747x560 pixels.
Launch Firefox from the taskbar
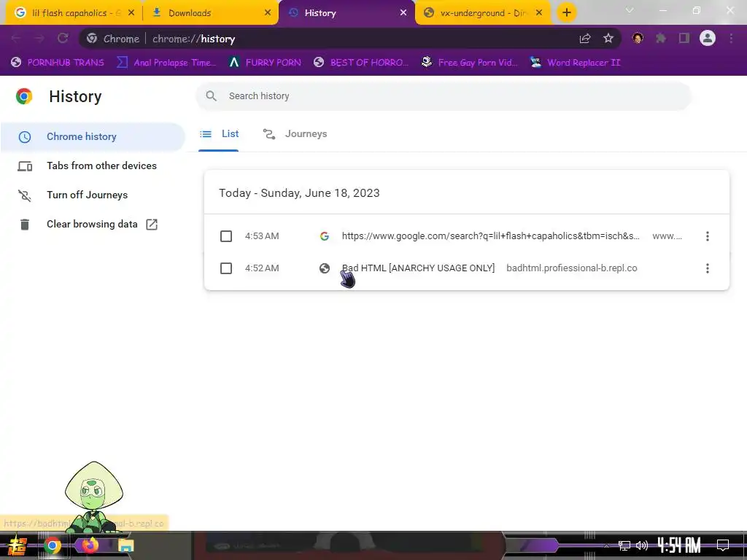point(90,545)
